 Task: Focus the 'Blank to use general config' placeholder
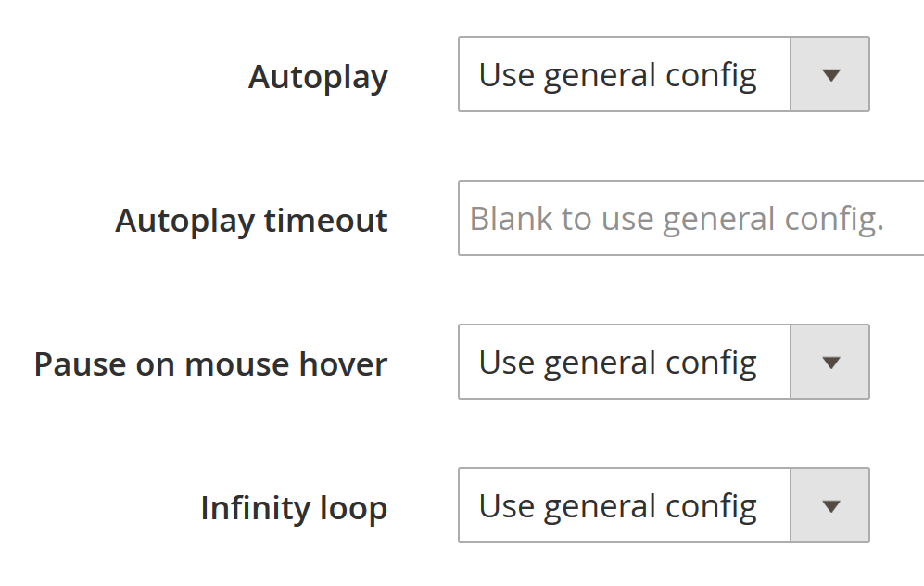[x=677, y=219]
